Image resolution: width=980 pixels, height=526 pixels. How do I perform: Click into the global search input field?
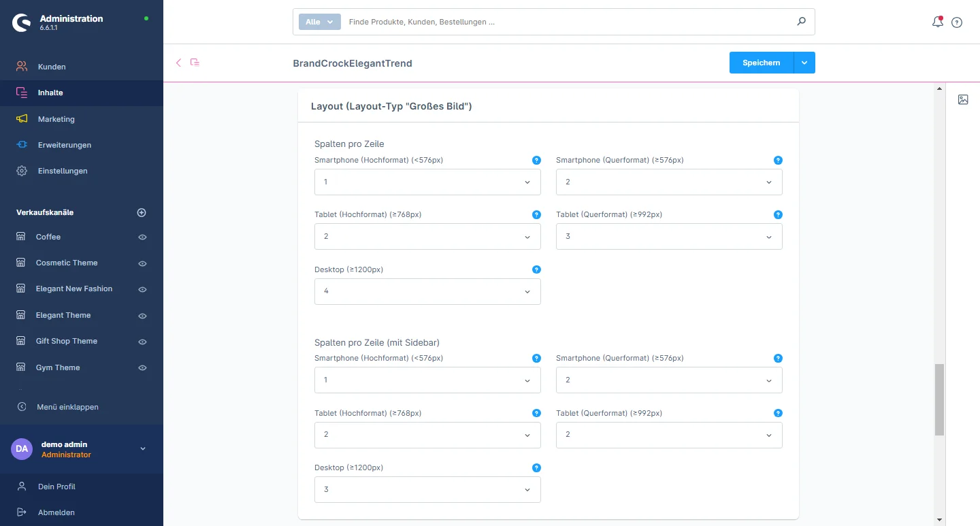565,22
